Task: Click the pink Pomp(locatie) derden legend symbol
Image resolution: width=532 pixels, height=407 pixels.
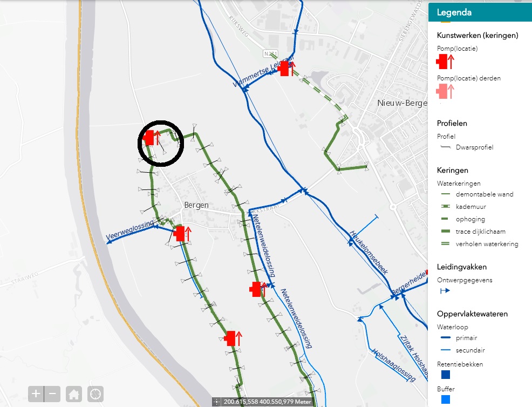Action: tap(445, 91)
